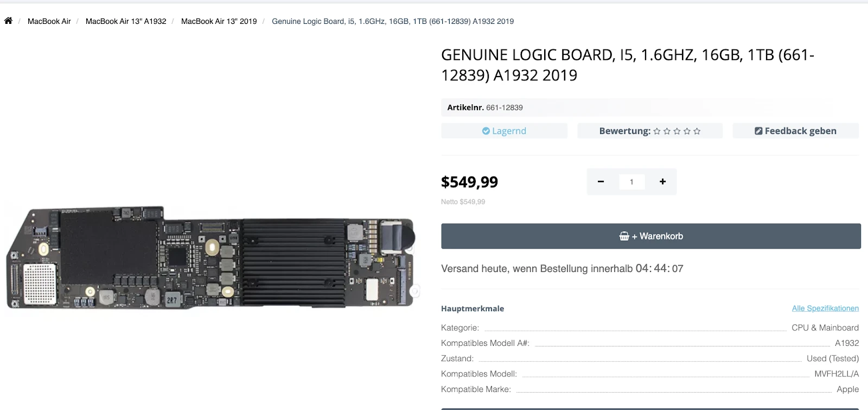Select the third star in the Bewertung rating
The height and width of the screenshot is (410, 868).
[x=678, y=130]
